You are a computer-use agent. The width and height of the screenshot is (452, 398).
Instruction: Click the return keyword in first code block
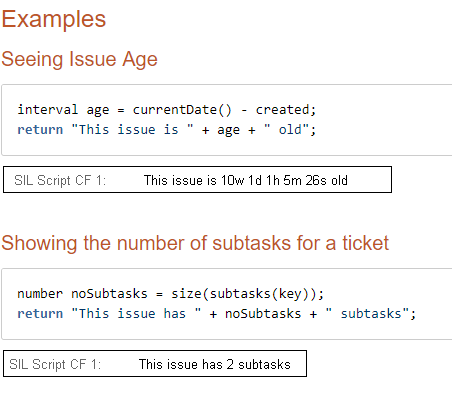(40, 130)
